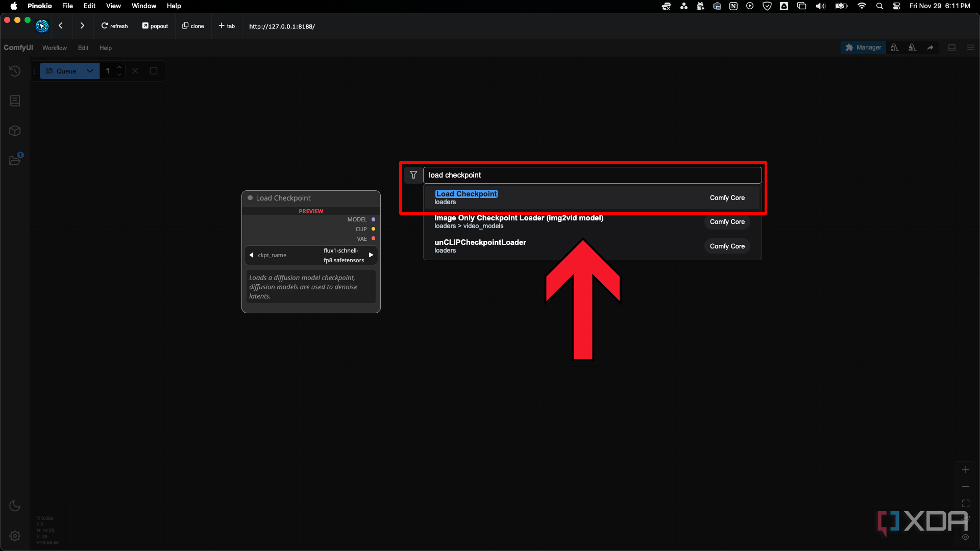
Task: Open macOS Spotlight search icon
Action: (879, 6)
